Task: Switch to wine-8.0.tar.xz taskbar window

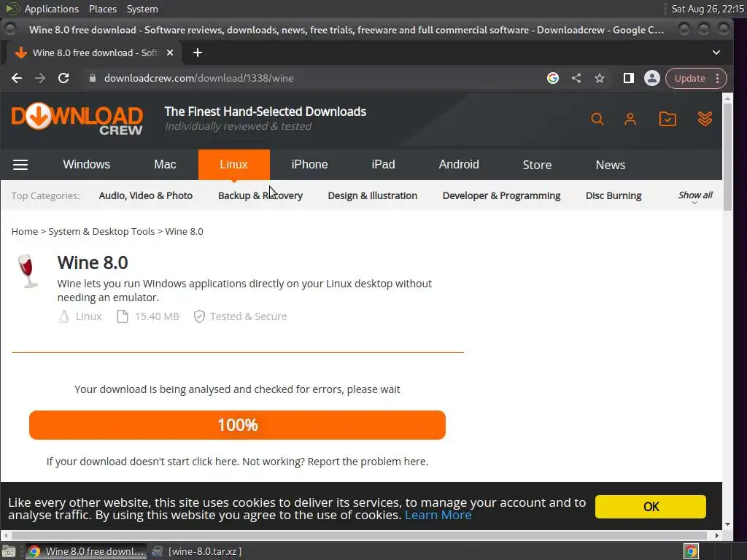Action: pyautogui.click(x=197, y=551)
